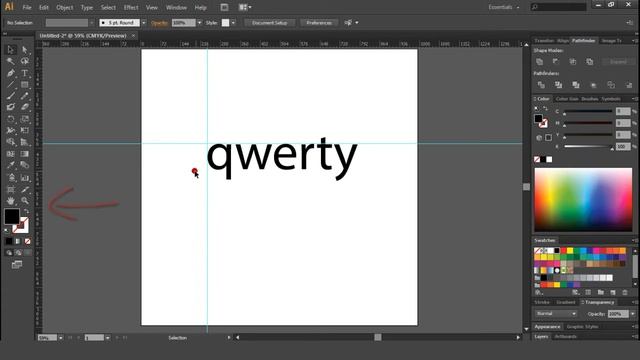The image size is (640, 360).
Task: Select the Magic Wand tool
Action: pos(11,61)
